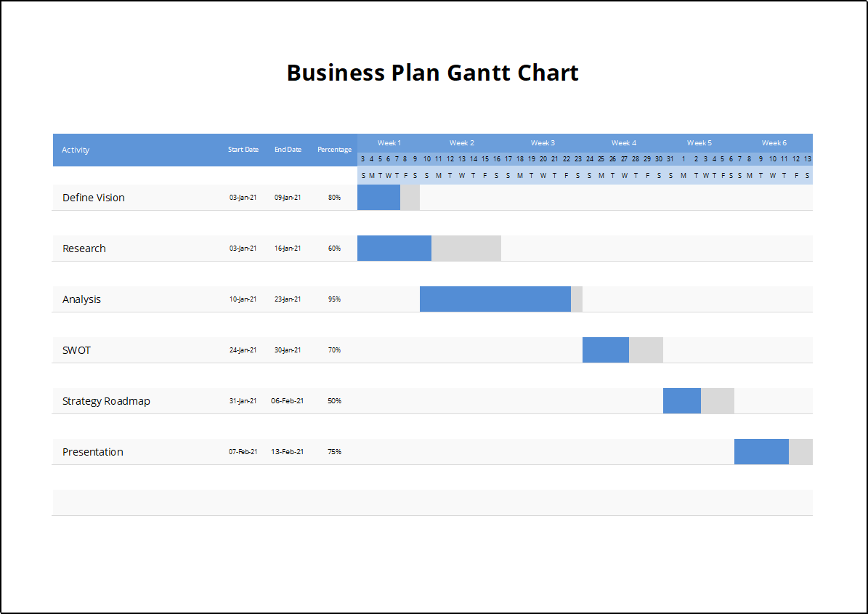868x614 pixels.
Task: Click the blue SWOT progress bar
Action: (605, 350)
